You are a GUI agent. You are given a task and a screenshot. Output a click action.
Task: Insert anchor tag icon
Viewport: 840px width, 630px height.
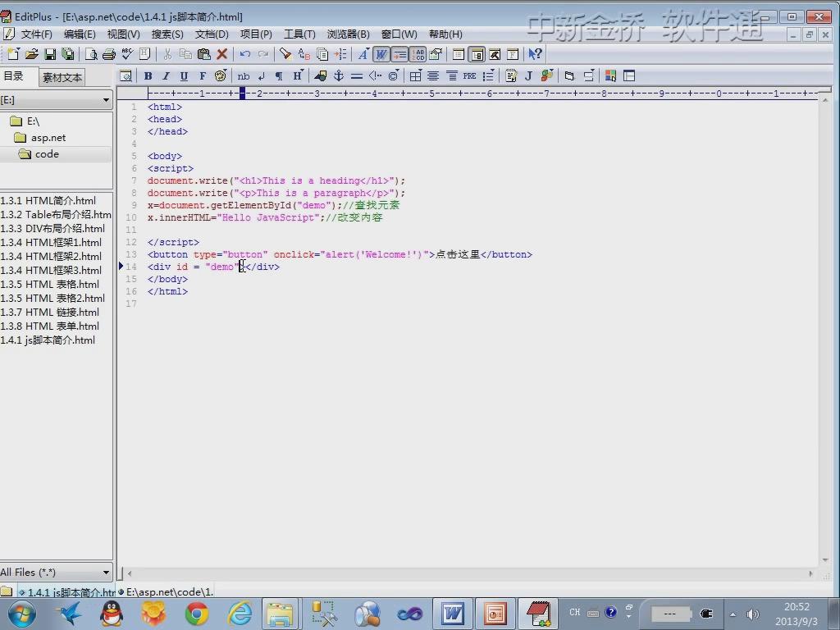click(339, 76)
